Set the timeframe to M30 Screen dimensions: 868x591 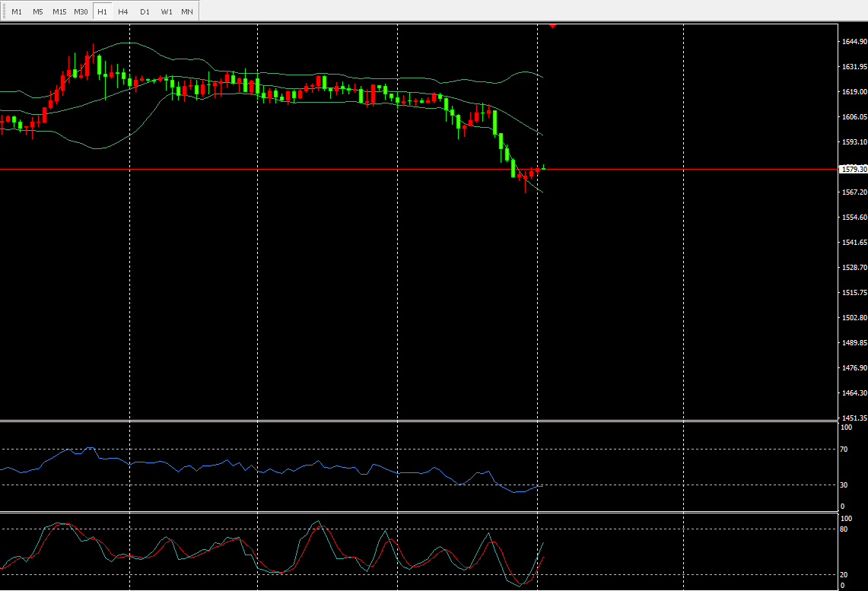click(x=81, y=11)
